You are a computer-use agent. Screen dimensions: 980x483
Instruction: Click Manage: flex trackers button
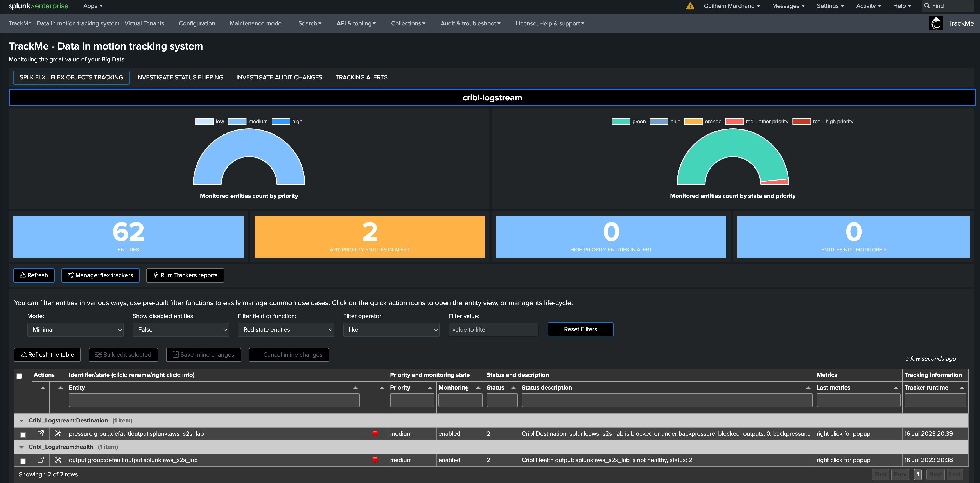pyautogui.click(x=100, y=275)
